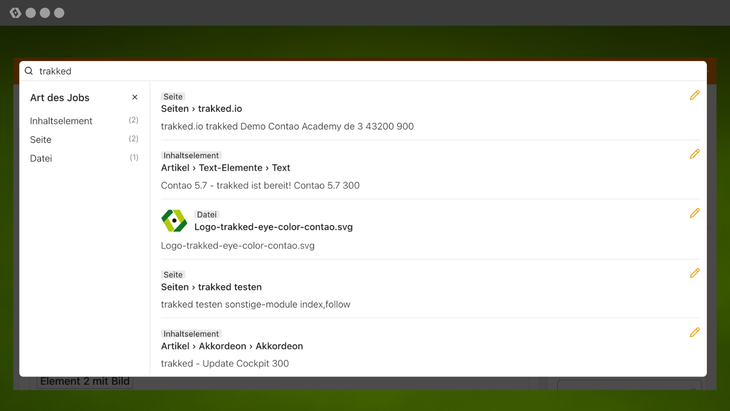Open Artikel › Text-Elemente › Text result
This screenshot has height=411, width=730.
point(225,168)
